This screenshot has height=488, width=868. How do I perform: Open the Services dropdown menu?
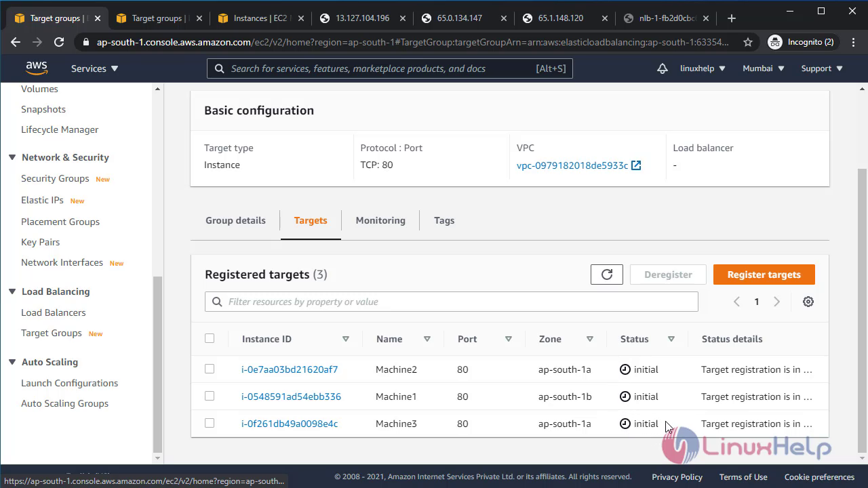(94, 68)
